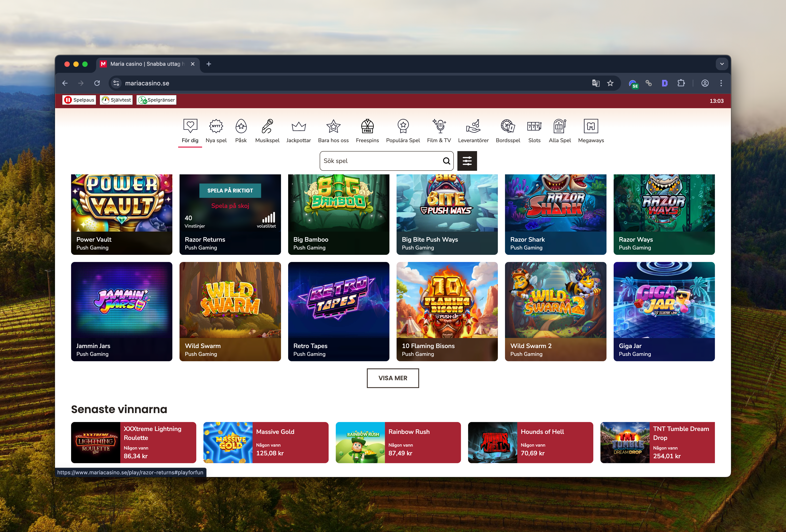The image size is (786, 532).
Task: Bookmark this page with the star
Action: click(x=610, y=83)
